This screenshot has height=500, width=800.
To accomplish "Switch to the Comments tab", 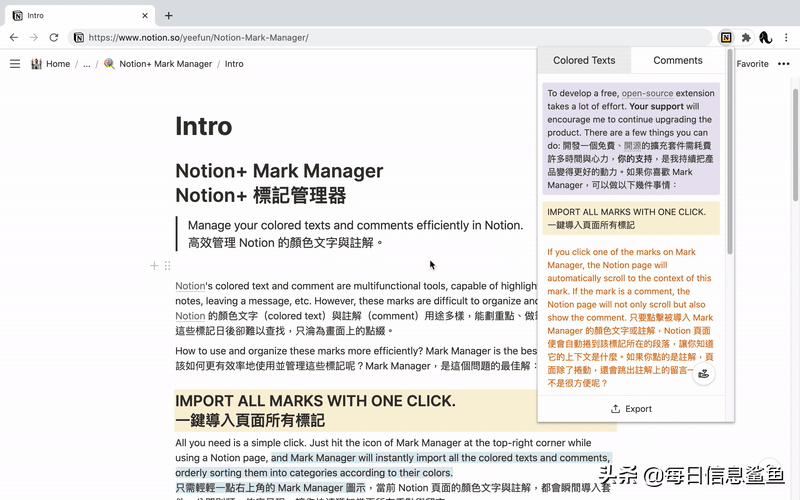I will 678,60.
